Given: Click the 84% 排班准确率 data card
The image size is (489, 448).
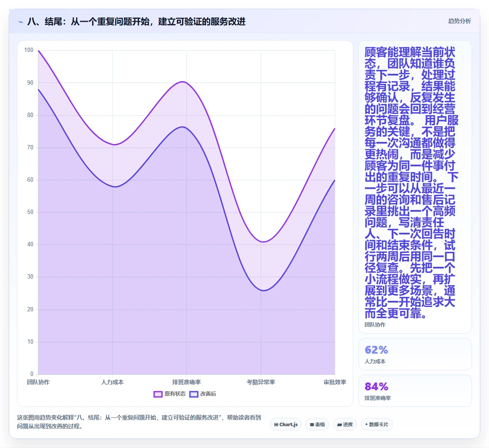Looking at the screenshot, I should (x=415, y=391).
